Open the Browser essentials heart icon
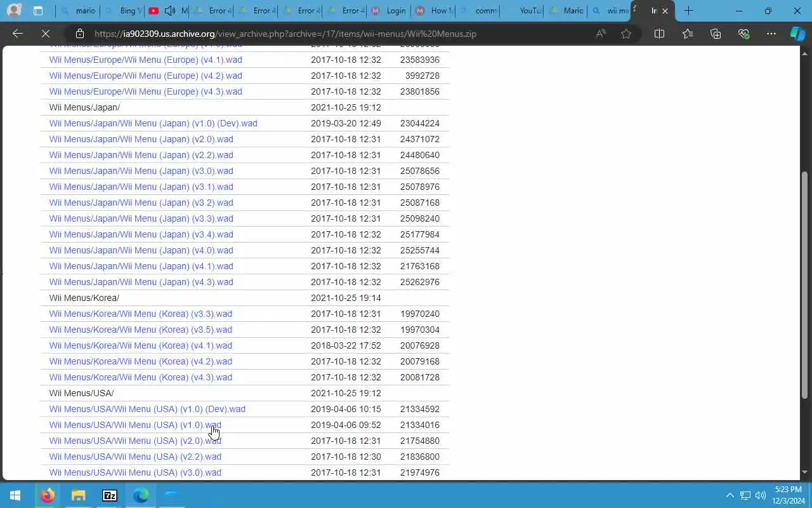Screen dimensions: 812x508 [743, 34]
